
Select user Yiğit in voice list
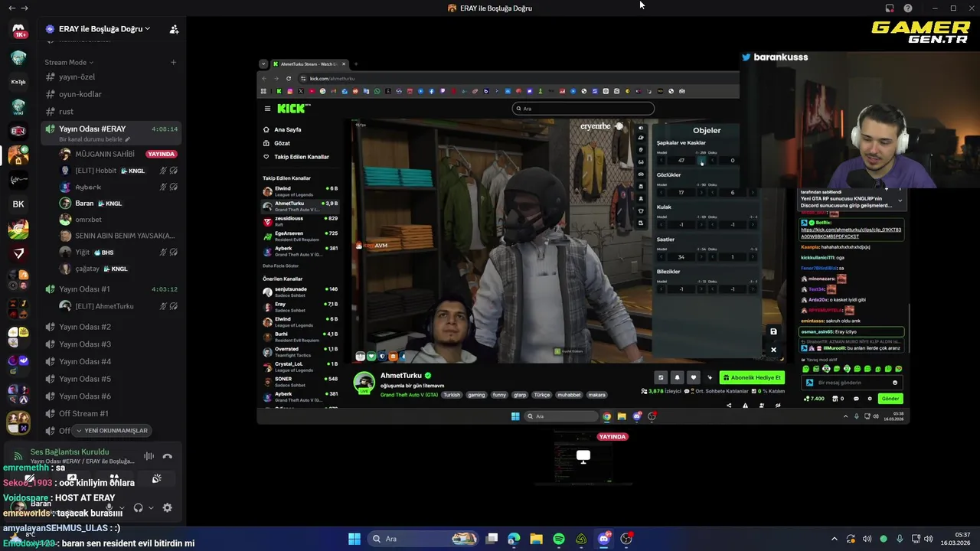119,253
